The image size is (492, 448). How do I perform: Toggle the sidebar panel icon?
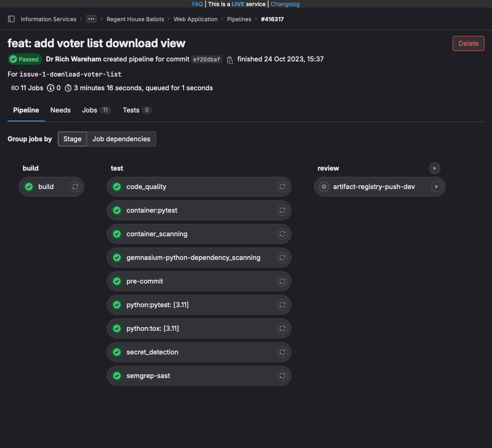coord(11,19)
